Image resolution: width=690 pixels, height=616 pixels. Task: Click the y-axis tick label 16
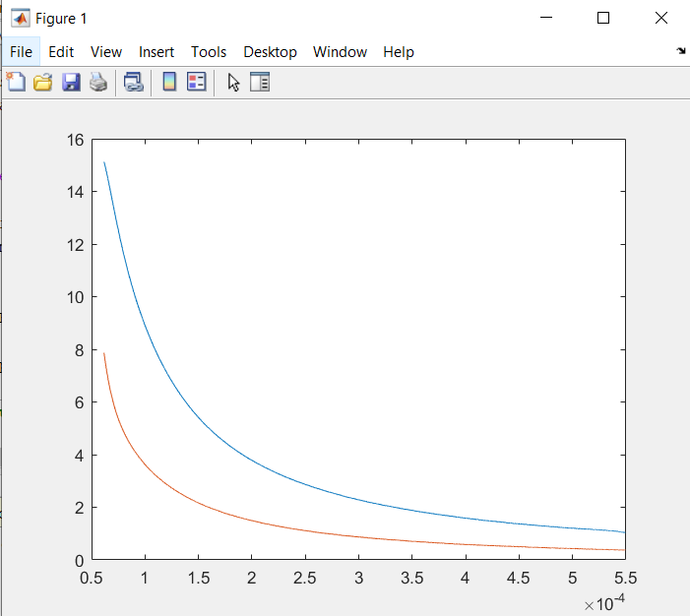(x=75, y=140)
